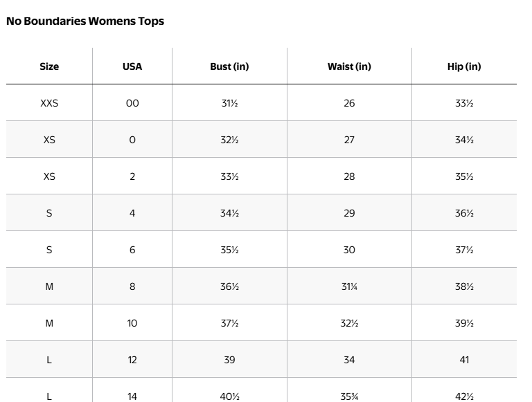Screen dimensions: 532x402
Task: Select the Size column header
Action: [49, 66]
